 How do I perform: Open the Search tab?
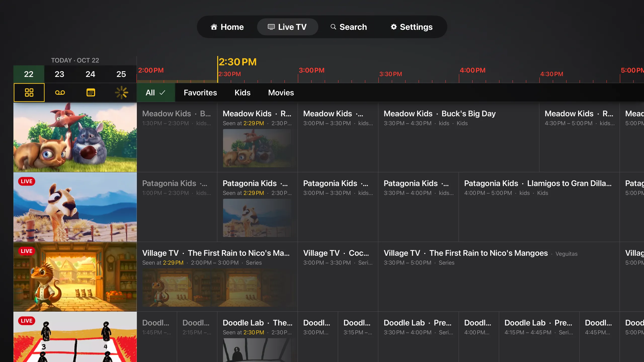[349, 27]
